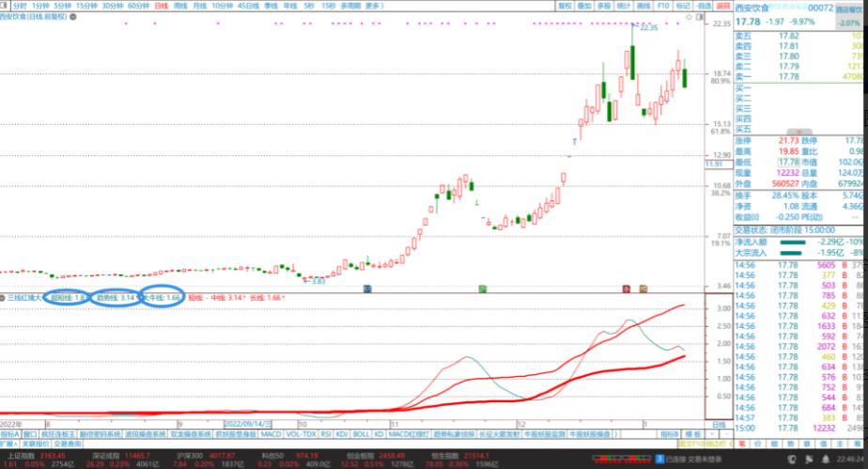Open the 指标B indicator menu
Screen dimensions: 868x469
[x=669, y=434]
